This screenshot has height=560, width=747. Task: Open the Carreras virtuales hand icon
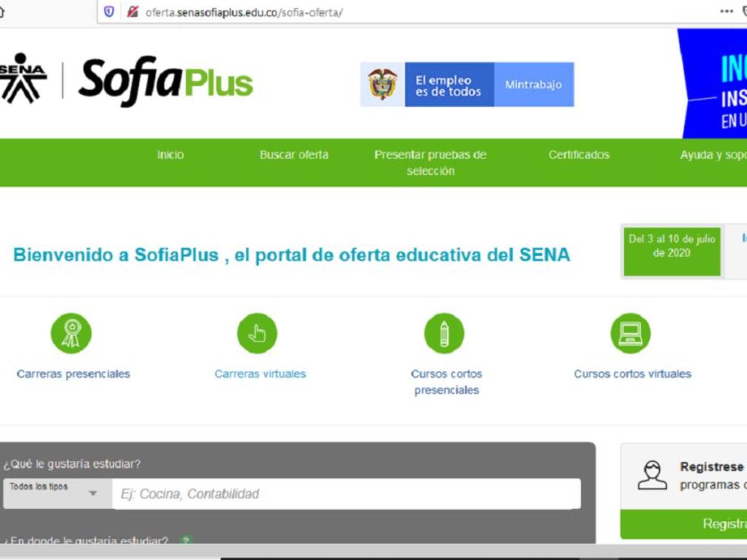pyautogui.click(x=257, y=334)
